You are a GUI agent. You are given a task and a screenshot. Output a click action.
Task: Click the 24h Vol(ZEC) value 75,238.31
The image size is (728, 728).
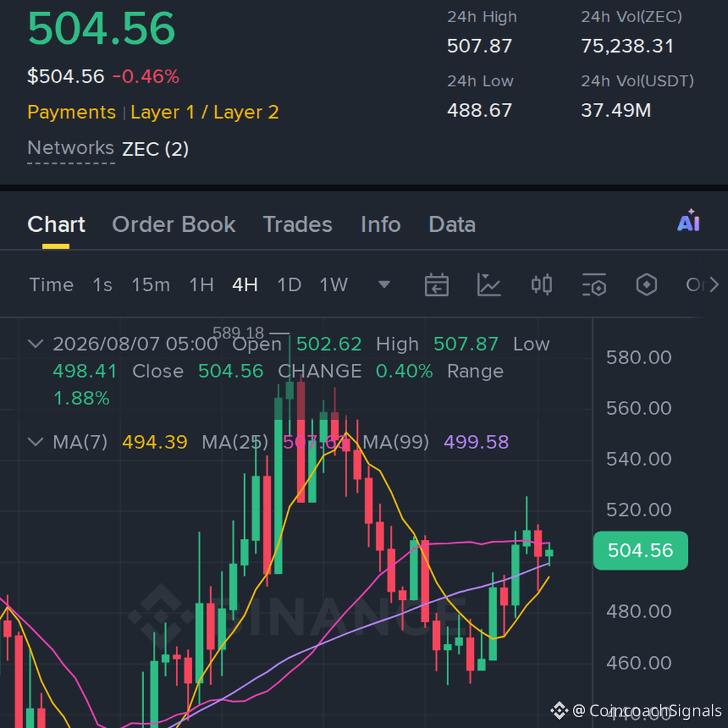[x=628, y=46]
